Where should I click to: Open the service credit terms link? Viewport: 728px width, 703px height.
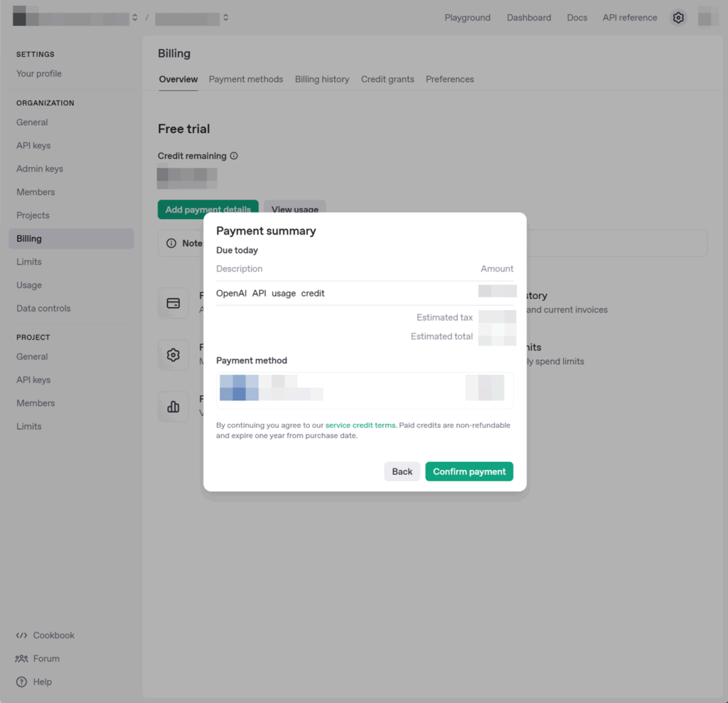click(360, 424)
